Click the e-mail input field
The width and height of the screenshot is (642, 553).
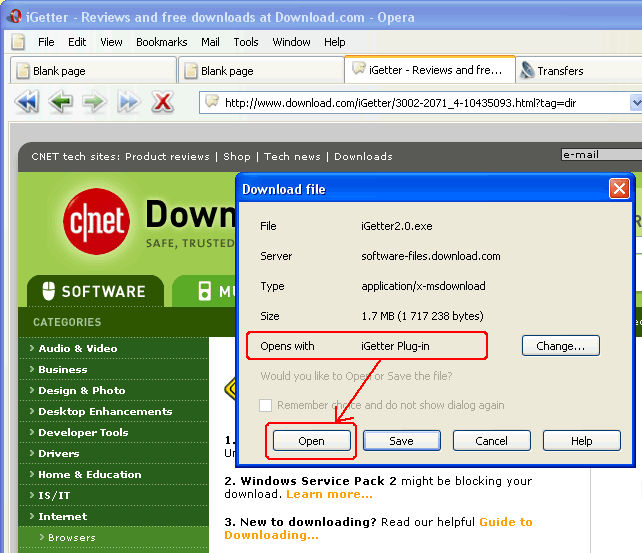[x=600, y=155]
